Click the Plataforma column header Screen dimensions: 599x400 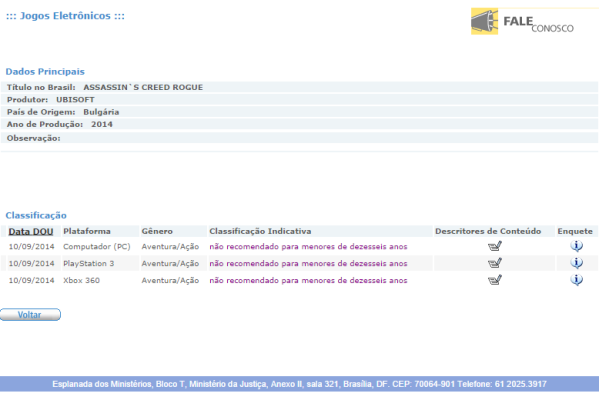[87, 231]
